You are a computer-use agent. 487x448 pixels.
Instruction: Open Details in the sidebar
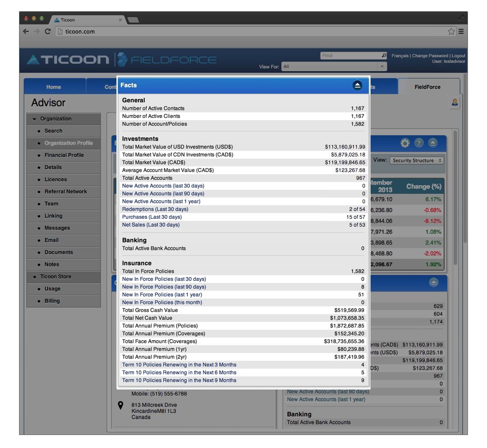[x=64, y=167]
